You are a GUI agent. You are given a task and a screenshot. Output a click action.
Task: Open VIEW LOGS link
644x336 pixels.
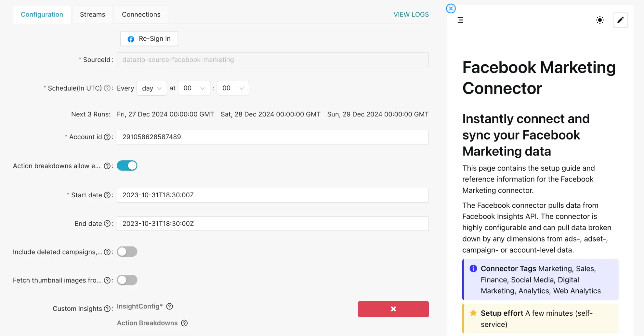(411, 15)
